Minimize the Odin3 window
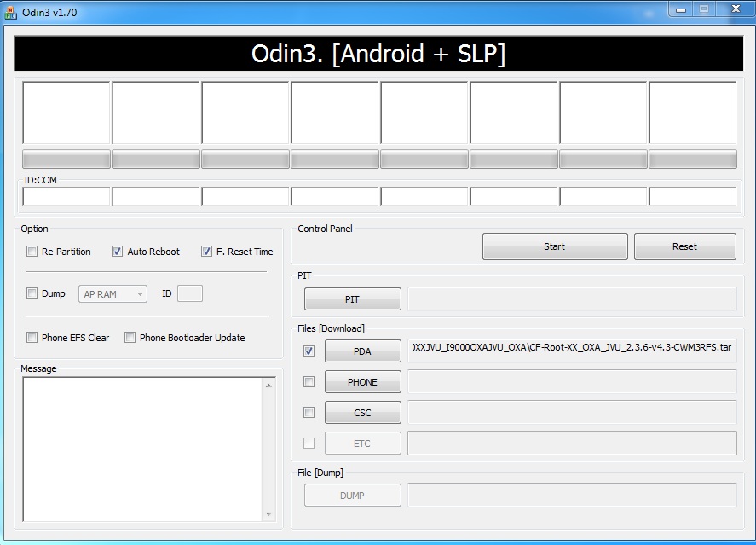756x545 pixels. click(x=681, y=9)
